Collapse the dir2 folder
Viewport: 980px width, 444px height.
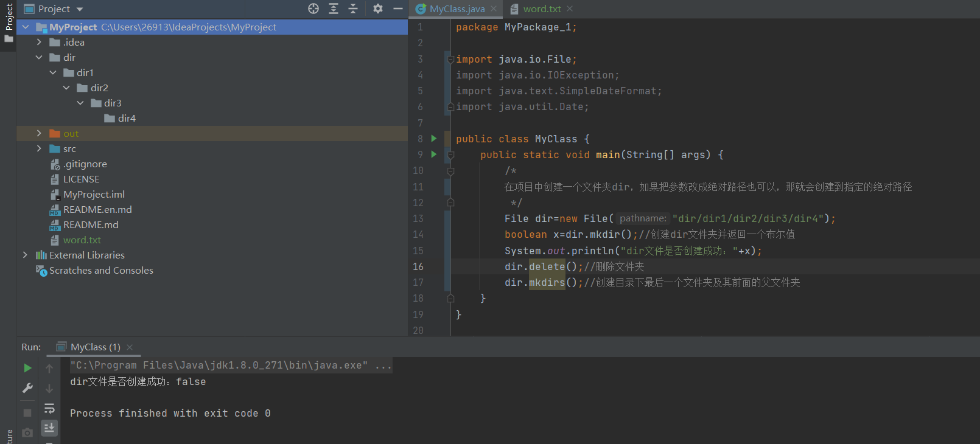(66, 88)
